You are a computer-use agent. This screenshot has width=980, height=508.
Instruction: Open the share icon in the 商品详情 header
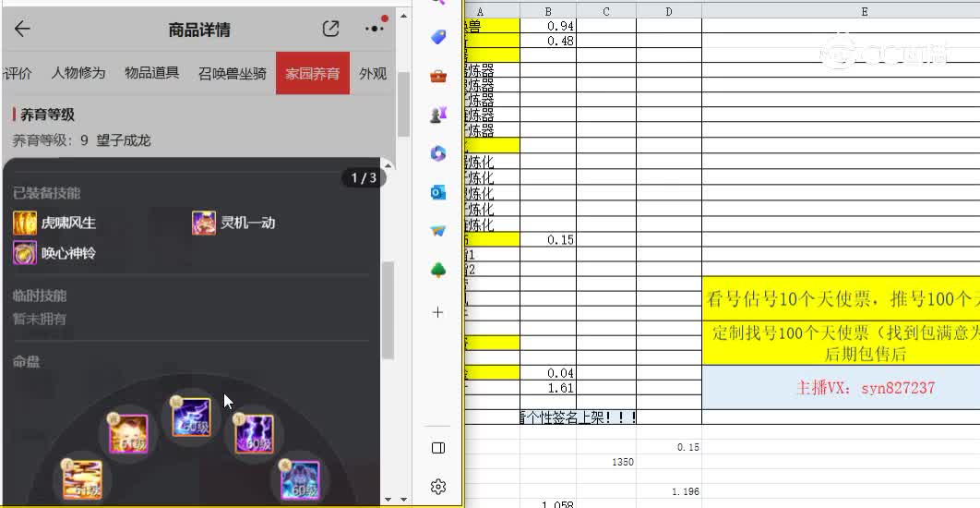click(x=330, y=29)
